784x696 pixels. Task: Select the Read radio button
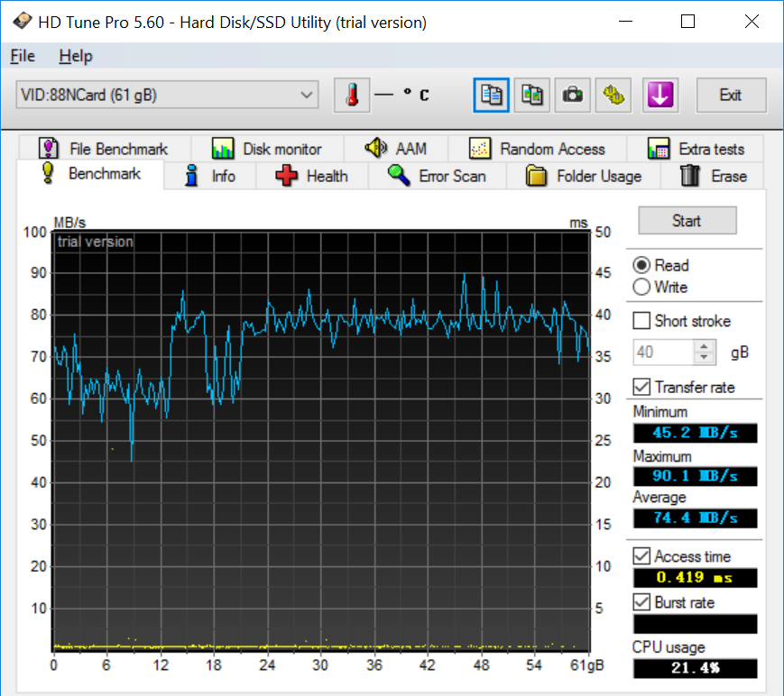642,265
